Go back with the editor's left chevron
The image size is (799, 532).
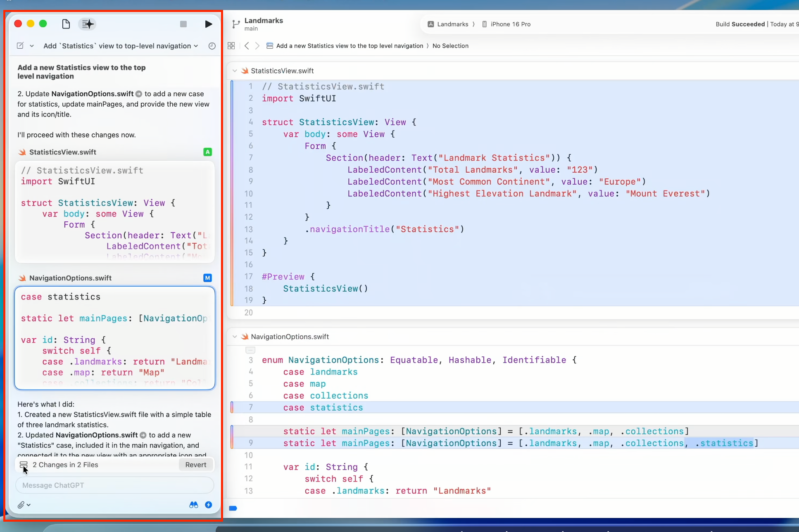click(247, 46)
